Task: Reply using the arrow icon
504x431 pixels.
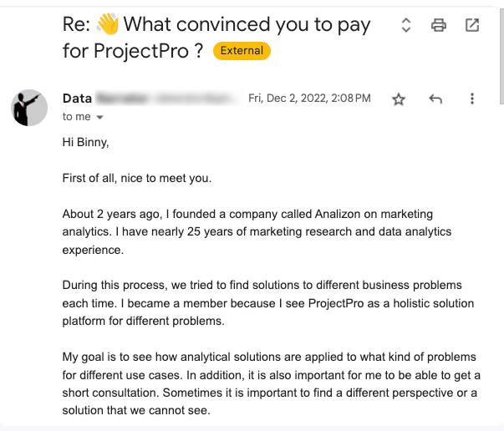Action: tap(435, 99)
